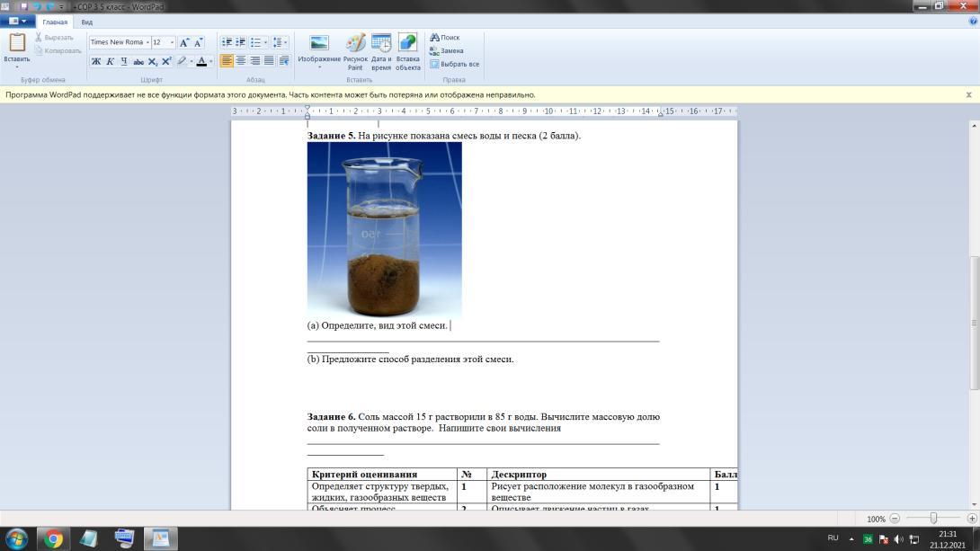Click the Copy (Копировать) icon
The width and height of the screenshot is (980, 551).
pos(39,50)
